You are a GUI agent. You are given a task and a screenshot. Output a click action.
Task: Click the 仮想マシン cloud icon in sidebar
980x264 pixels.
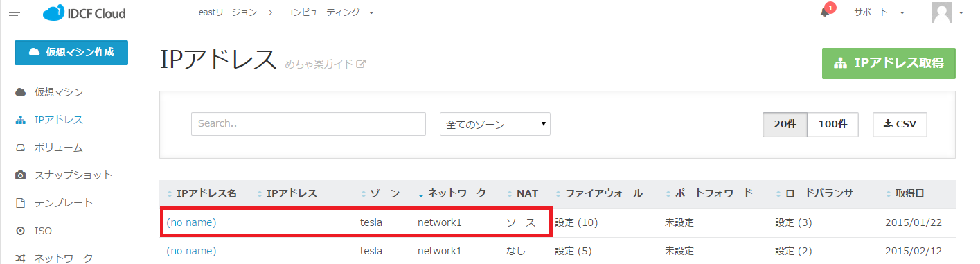click(21, 92)
